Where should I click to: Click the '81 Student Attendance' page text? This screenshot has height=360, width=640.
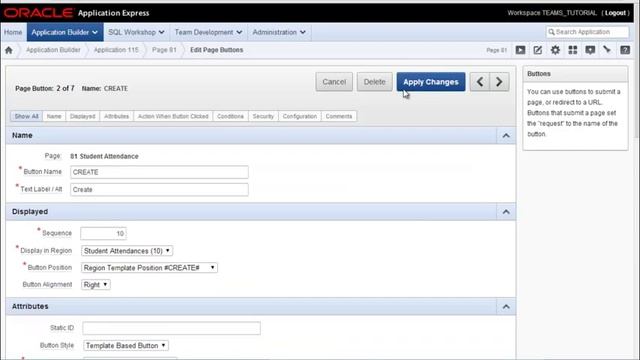point(104,156)
